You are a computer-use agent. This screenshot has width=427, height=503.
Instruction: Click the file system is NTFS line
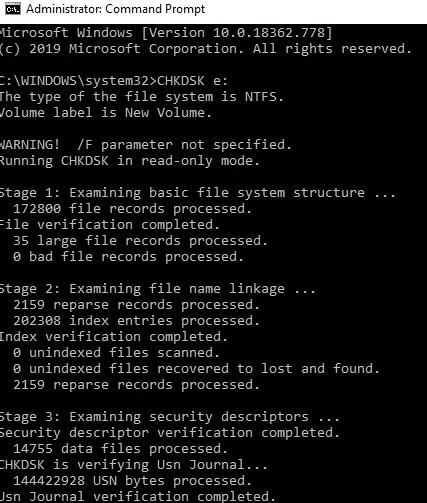point(142,97)
